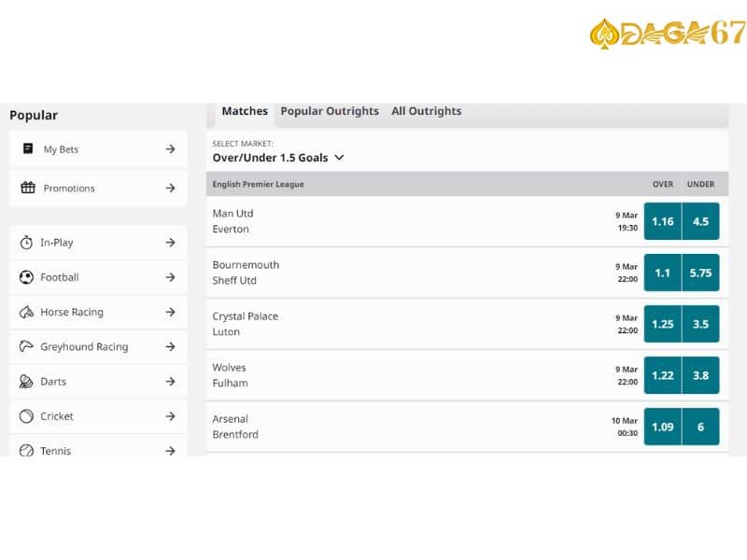
Task: Click the Greyhound Racing dog icon
Action: (26, 346)
